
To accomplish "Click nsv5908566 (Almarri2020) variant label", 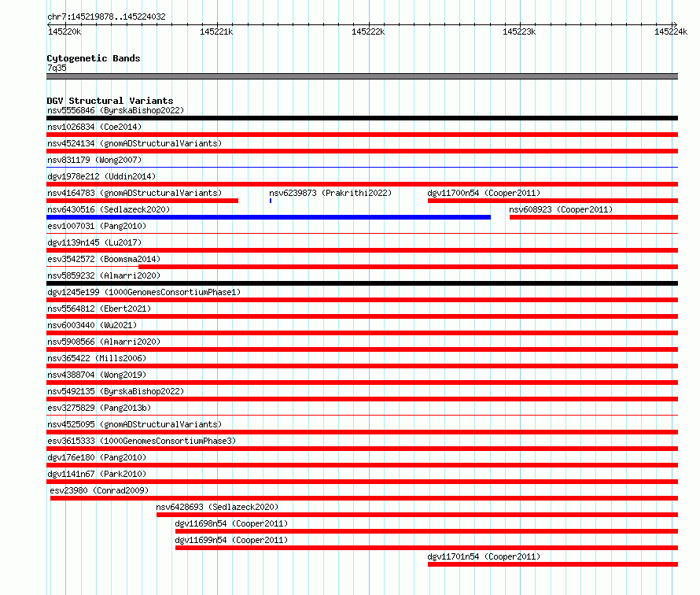I will pos(104,342).
